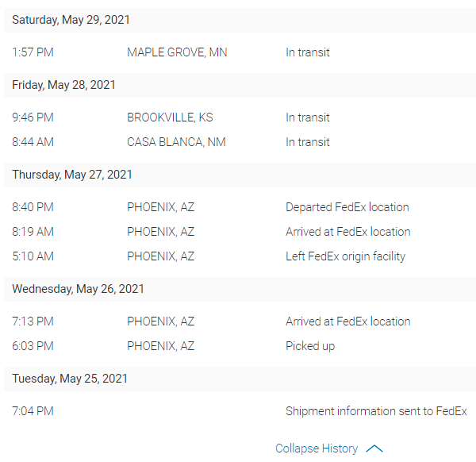Click the Wednesday, May 26, 2021 header
The height and width of the screenshot is (462, 476).
tap(78, 289)
